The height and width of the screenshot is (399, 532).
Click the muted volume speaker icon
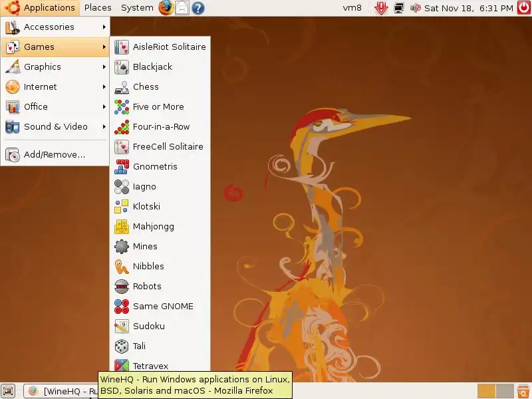click(x=416, y=8)
